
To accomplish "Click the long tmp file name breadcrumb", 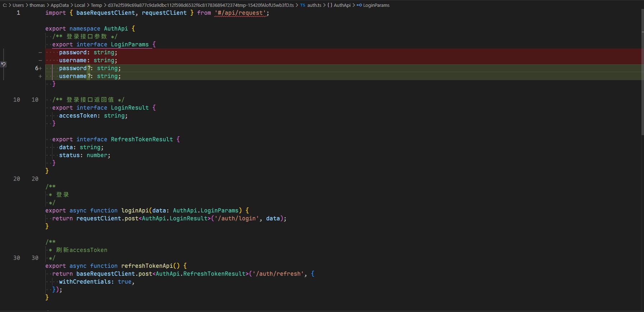I will (201, 5).
